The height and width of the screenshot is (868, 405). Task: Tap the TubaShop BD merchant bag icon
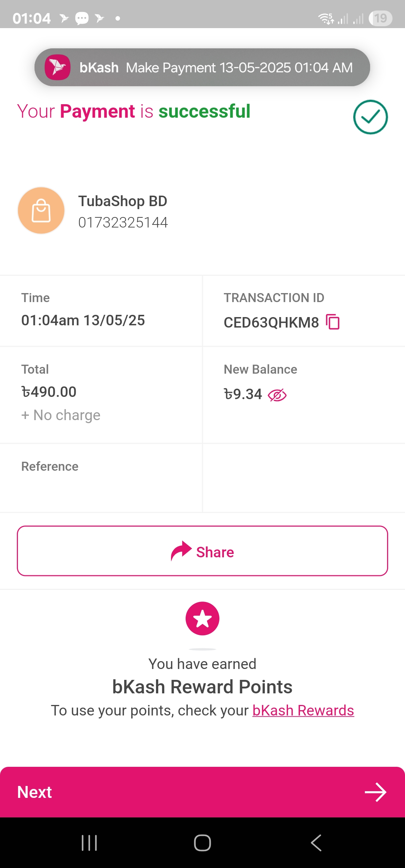[41, 211]
